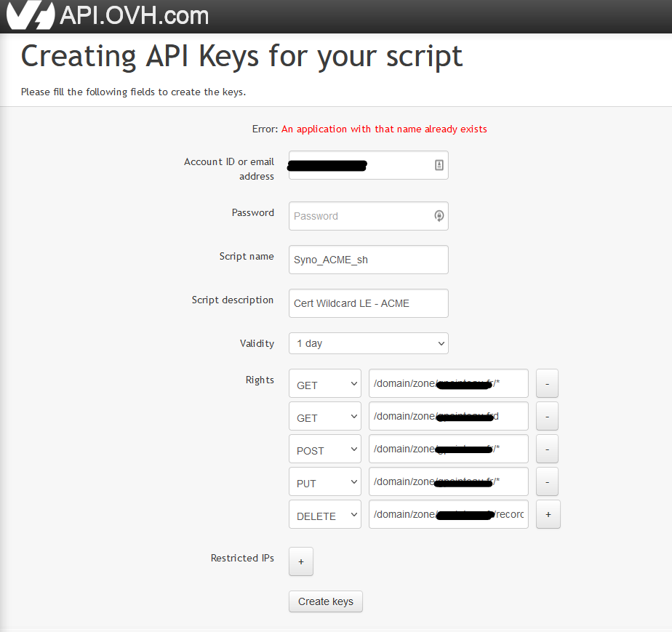Edit the path field in the POST row
This screenshot has height=632, width=672.
pyautogui.click(x=448, y=449)
